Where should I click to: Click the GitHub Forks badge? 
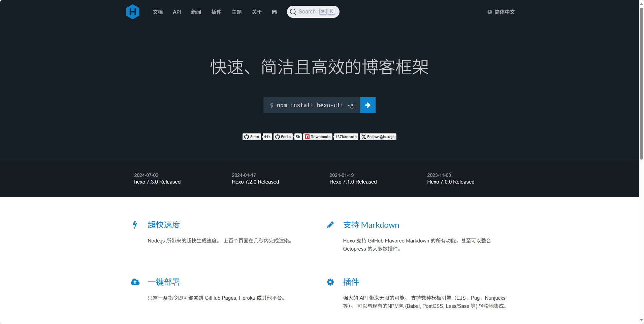[x=283, y=137]
